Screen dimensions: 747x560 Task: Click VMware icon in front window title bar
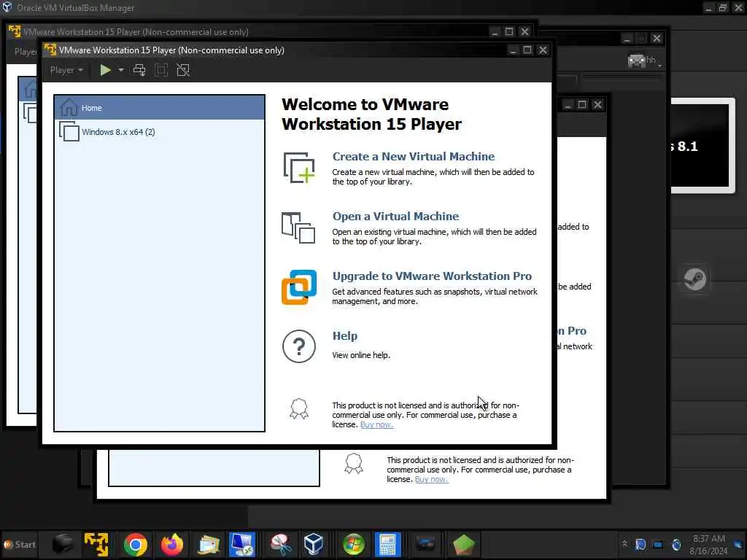pos(50,50)
